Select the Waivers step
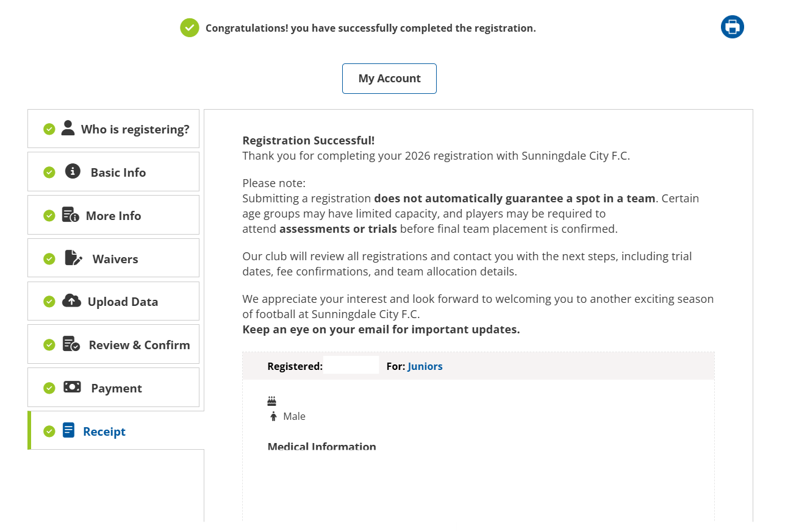Screen dimensions: 810x532 115,259
